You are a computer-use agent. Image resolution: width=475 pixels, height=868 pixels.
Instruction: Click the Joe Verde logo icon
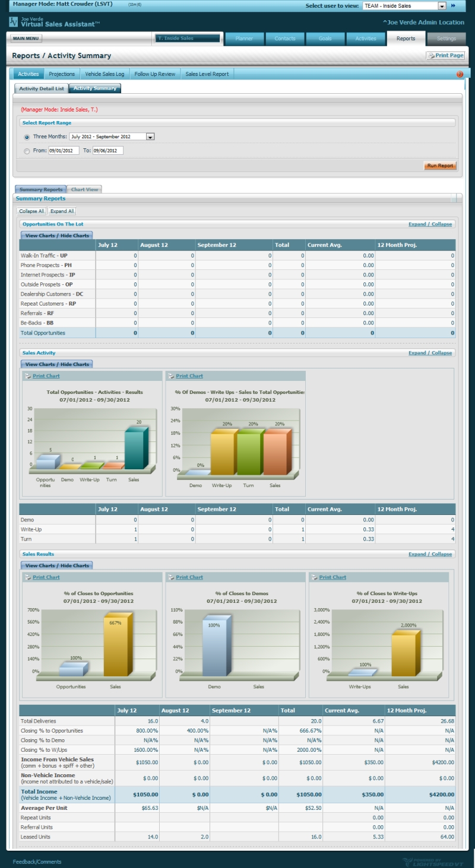13,22
